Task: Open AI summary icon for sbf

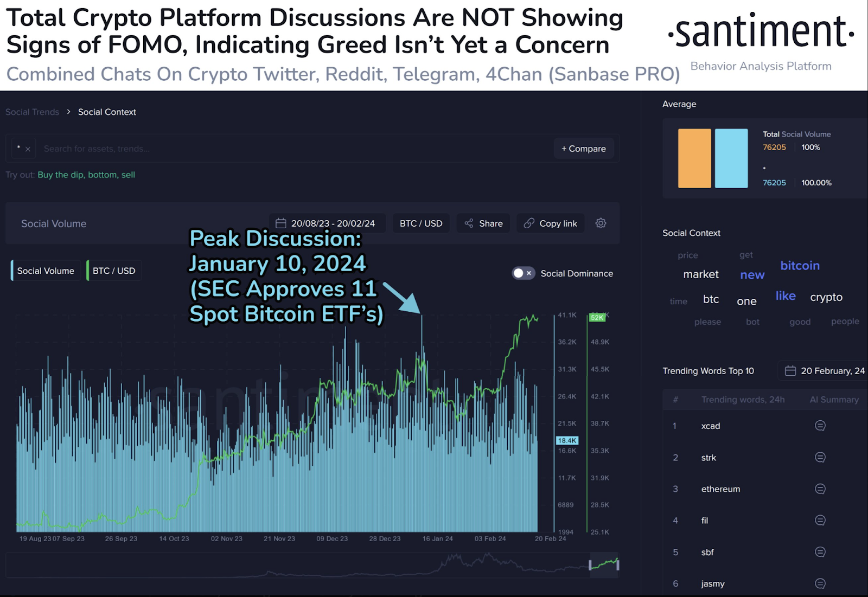Action: [x=820, y=552]
